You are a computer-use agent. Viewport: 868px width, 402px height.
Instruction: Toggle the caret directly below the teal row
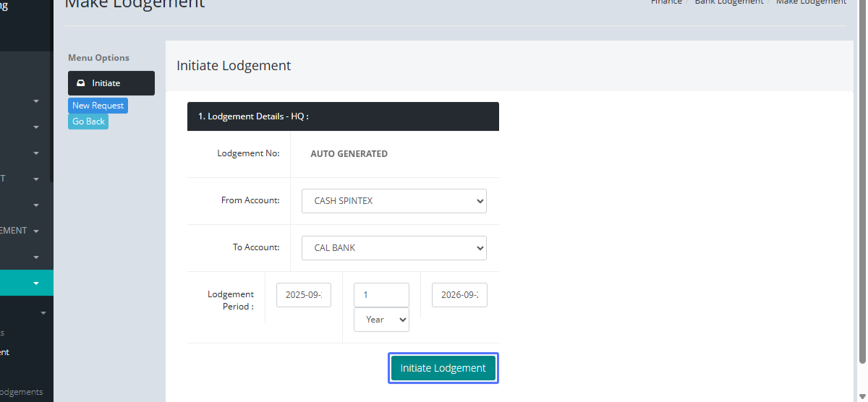pos(43,313)
